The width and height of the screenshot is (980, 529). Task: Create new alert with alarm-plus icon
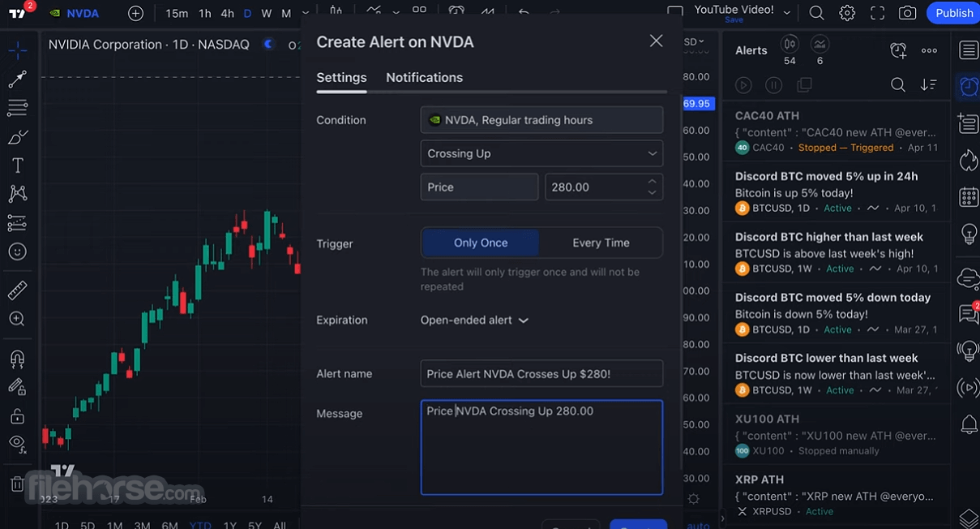[898, 50]
